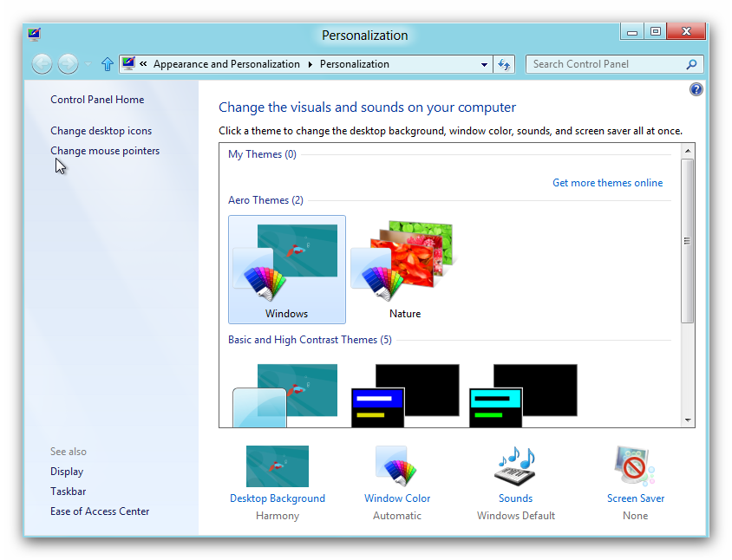Click the Personalization breadcrumb segment
The height and width of the screenshot is (560, 732).
click(355, 64)
